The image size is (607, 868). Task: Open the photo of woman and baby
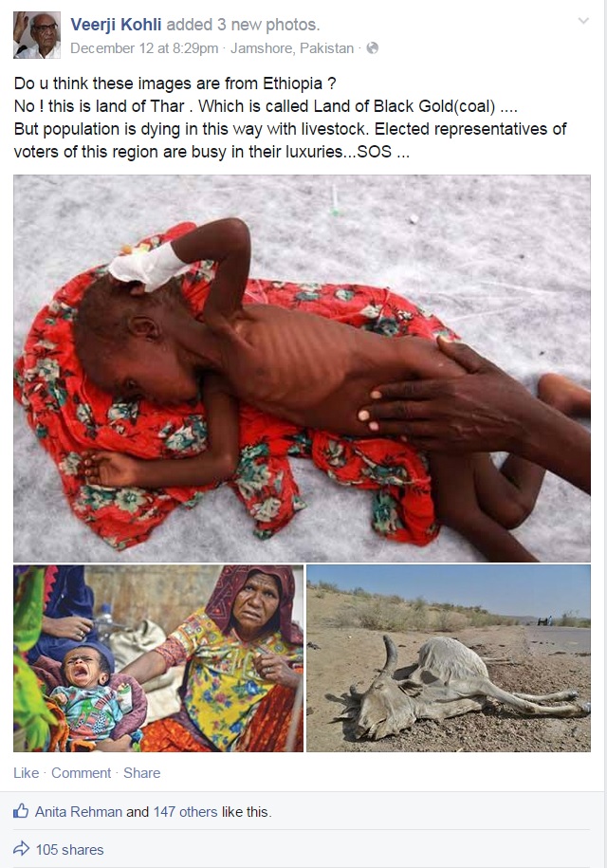tap(158, 658)
